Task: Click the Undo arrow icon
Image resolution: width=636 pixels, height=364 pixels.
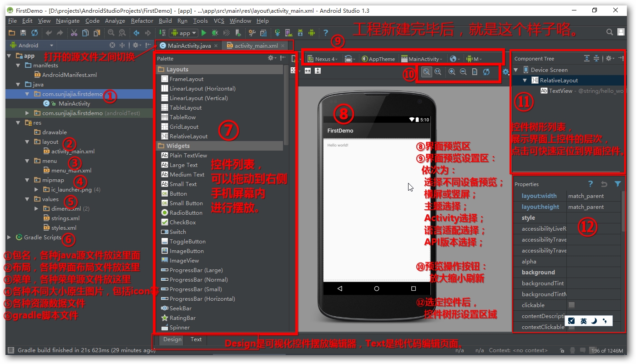Action: click(49, 33)
